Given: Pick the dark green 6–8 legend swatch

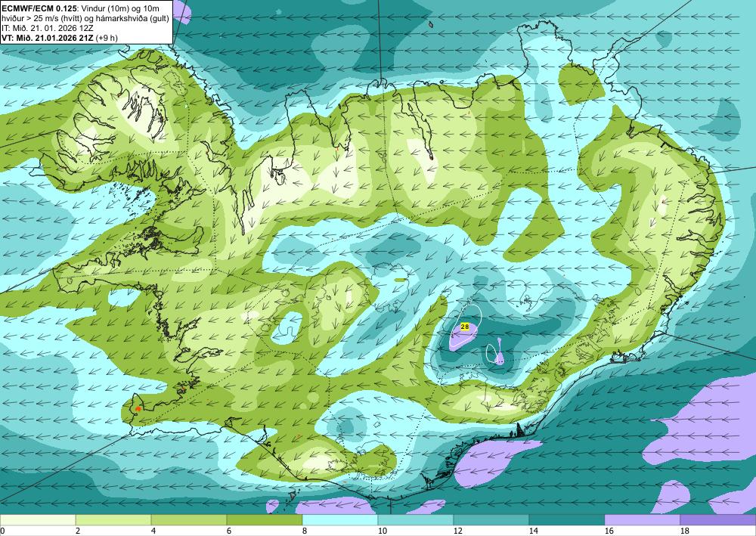Looking at the screenshot, I should click(x=264, y=519).
